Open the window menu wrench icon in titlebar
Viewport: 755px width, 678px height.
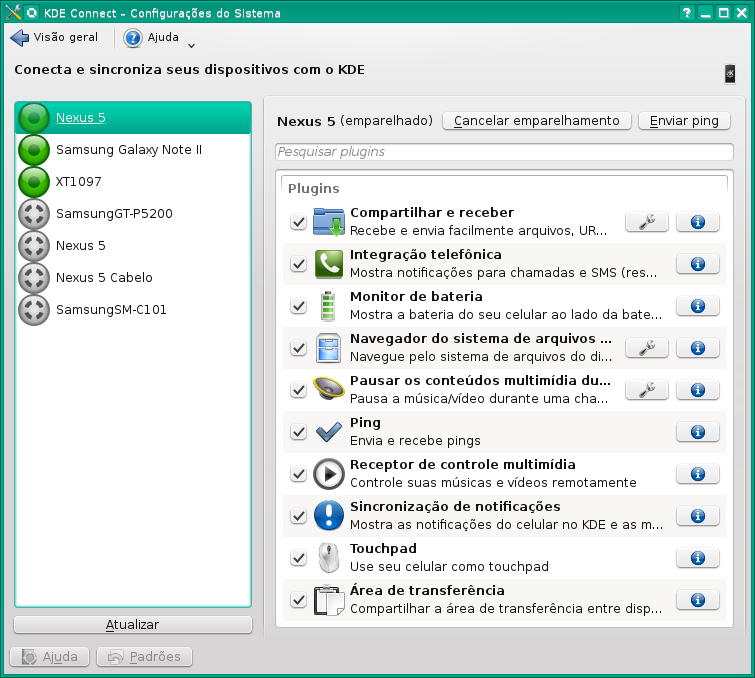coord(13,13)
